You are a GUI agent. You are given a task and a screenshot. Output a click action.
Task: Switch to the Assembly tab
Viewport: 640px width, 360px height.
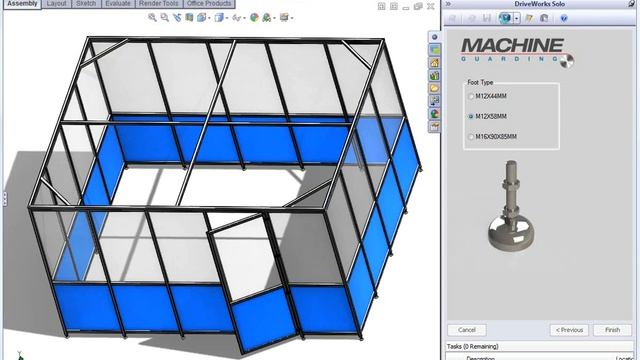pos(22,4)
